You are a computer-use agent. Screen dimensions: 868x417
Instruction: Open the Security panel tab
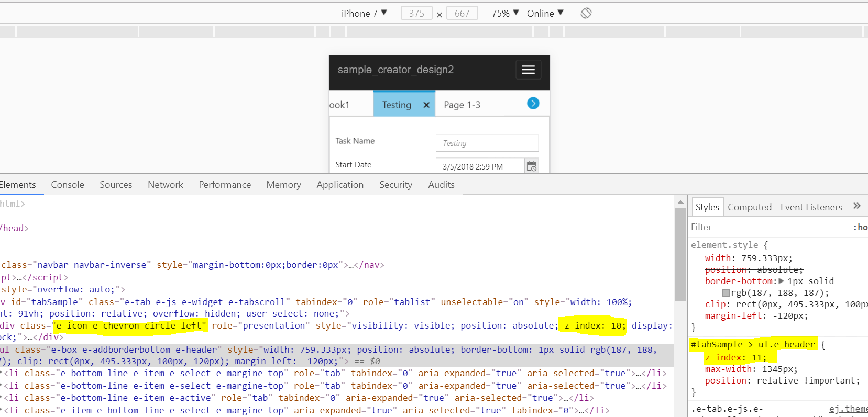coord(395,185)
